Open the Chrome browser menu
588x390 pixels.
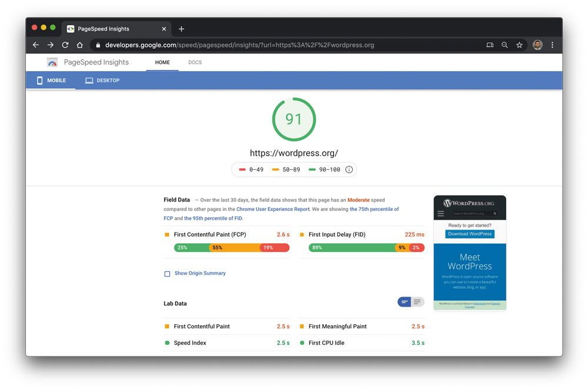tap(552, 44)
